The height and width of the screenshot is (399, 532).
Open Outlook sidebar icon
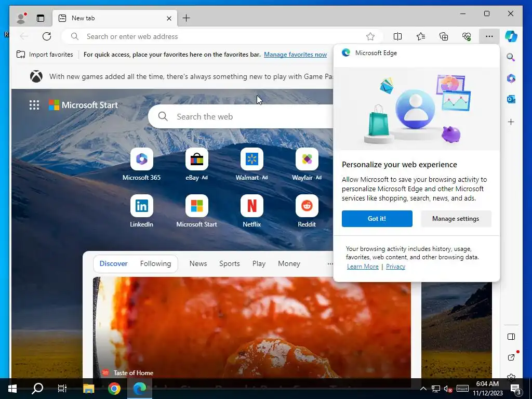tap(511, 99)
